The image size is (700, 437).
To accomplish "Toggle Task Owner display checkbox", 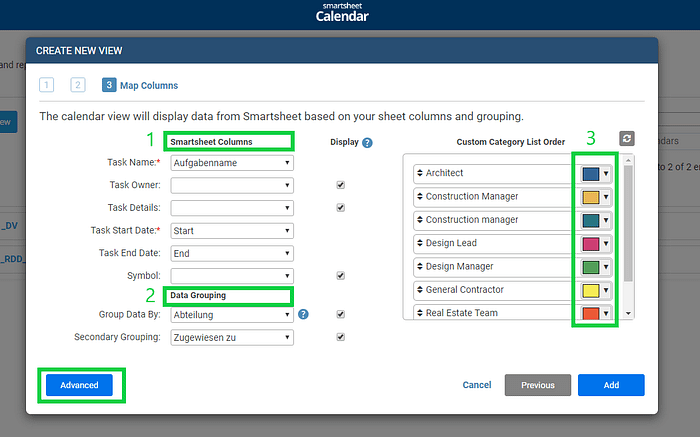I will (x=341, y=185).
